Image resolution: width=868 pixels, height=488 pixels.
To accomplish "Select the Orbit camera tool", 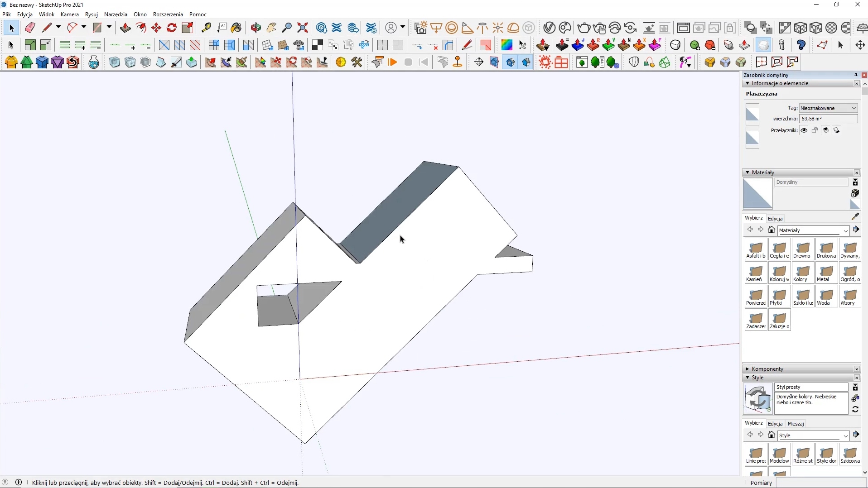I will 256,28.
